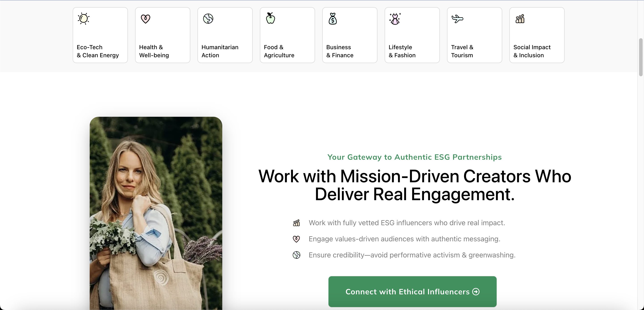Click the globe icon beside Ensure credibility
Image resolution: width=644 pixels, height=310 pixels.
click(x=297, y=255)
